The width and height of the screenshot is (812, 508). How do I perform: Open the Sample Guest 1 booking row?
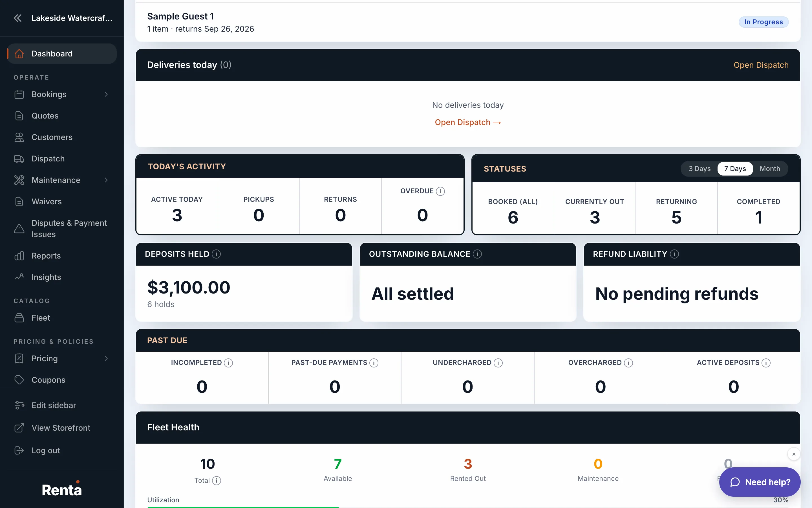(468, 22)
